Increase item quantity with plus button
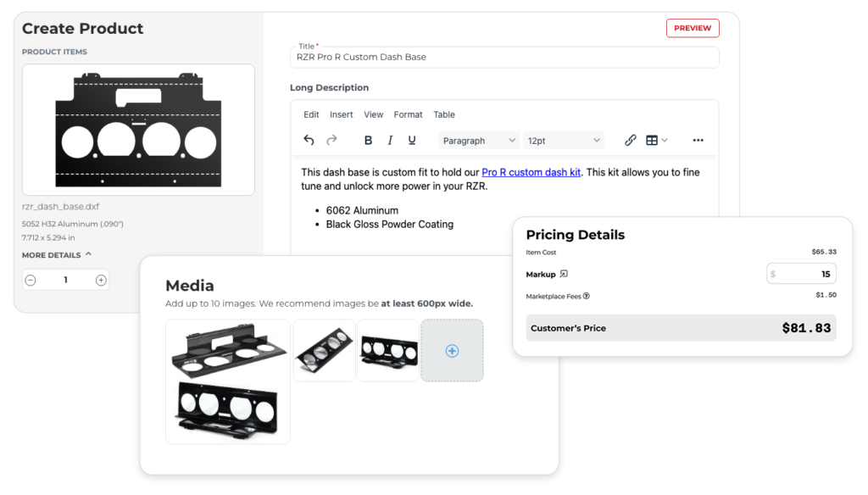 [x=101, y=280]
